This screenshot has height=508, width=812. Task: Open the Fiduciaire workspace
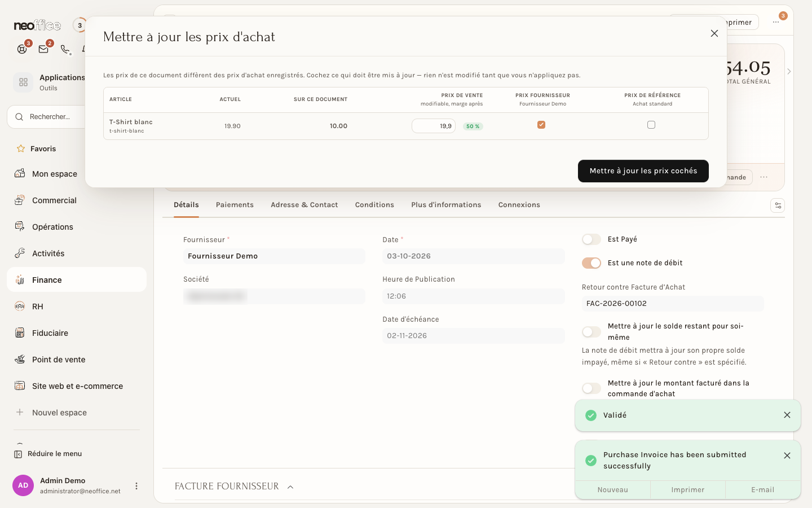pos(77,333)
